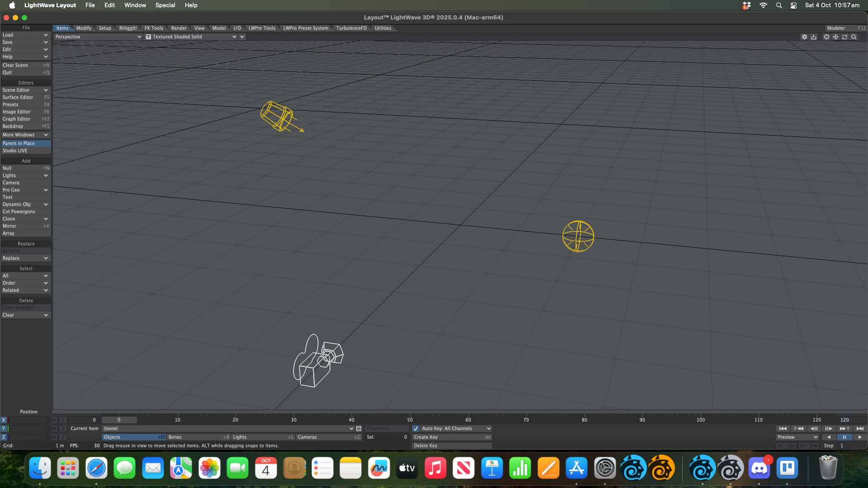Click the viewport center-on-item crosshair icon
This screenshot has width=868, height=488.
tap(826, 37)
